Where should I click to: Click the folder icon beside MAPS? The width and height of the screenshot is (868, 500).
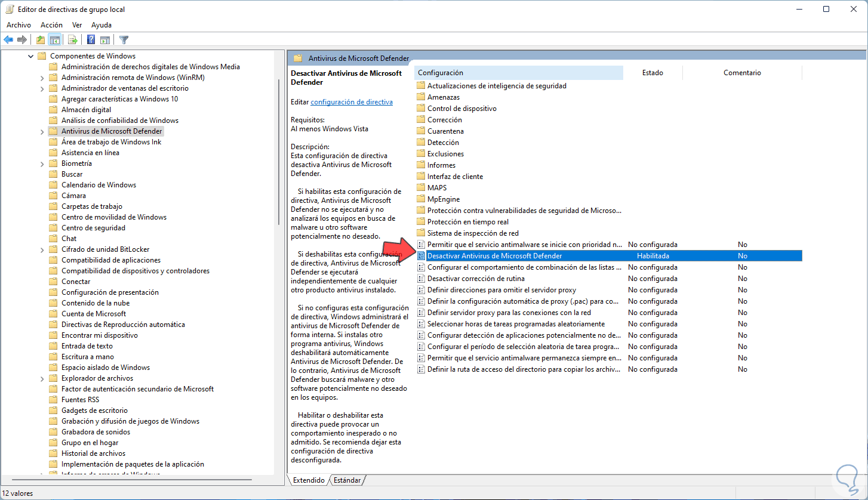(421, 188)
